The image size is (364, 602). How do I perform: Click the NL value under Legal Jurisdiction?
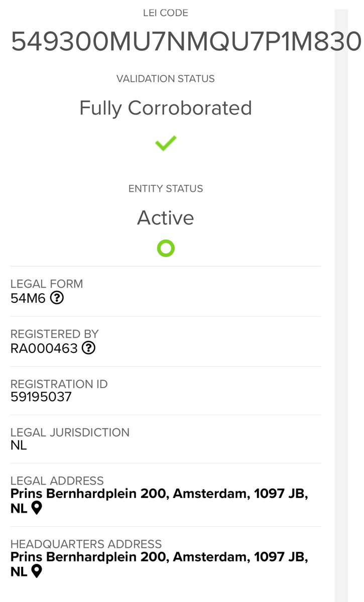pos(19,445)
